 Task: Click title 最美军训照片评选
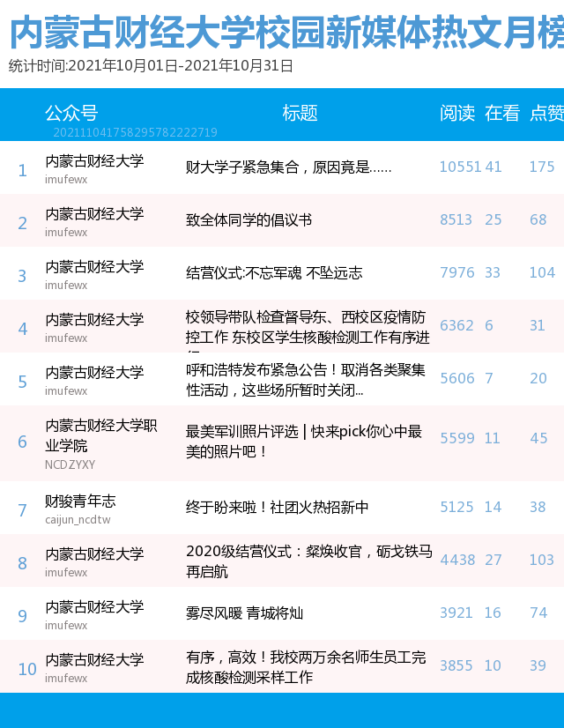coord(303,441)
